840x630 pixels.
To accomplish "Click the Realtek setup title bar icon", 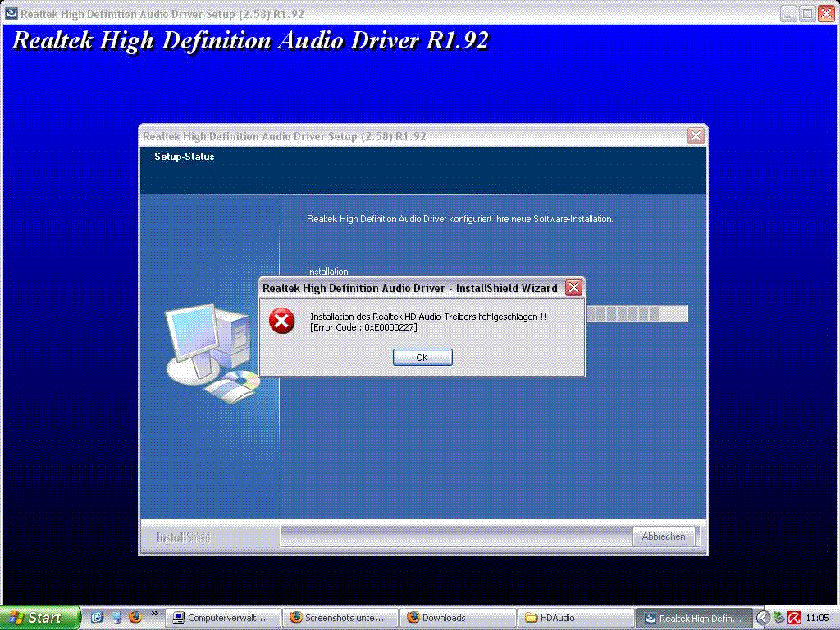I will 11,13.
